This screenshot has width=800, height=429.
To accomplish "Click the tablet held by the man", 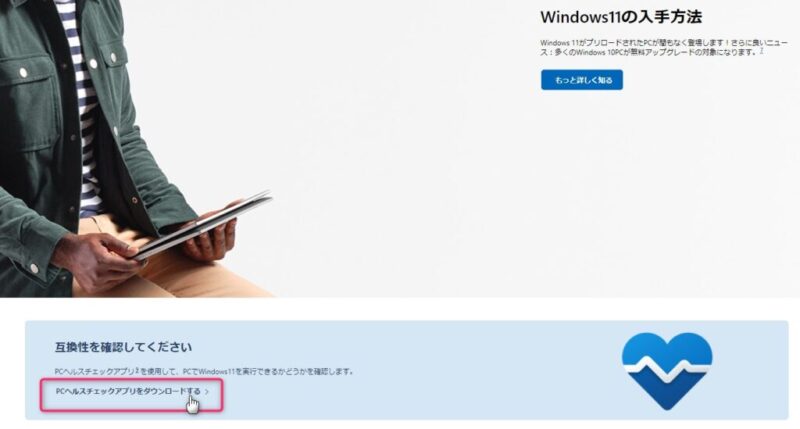I will pyautogui.click(x=202, y=225).
